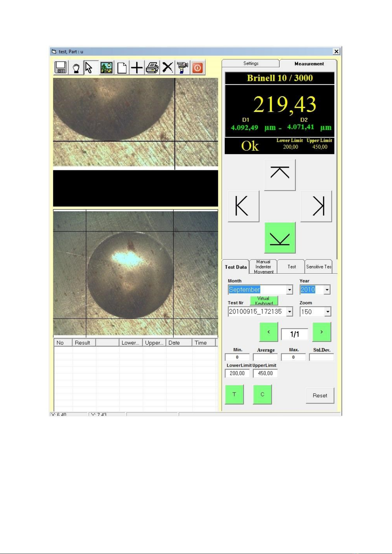
Task: Click the lower indentation camera image
Action: click(x=135, y=273)
